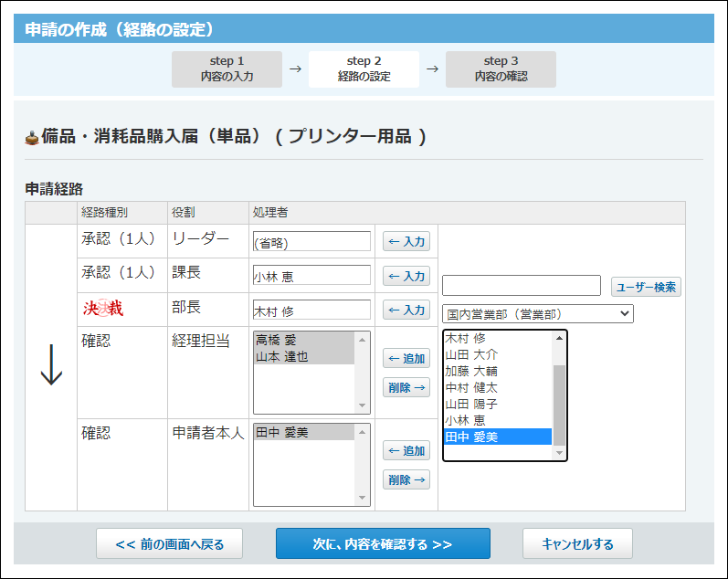Click ← 追加 button for 申請者本人 row

[x=406, y=450]
